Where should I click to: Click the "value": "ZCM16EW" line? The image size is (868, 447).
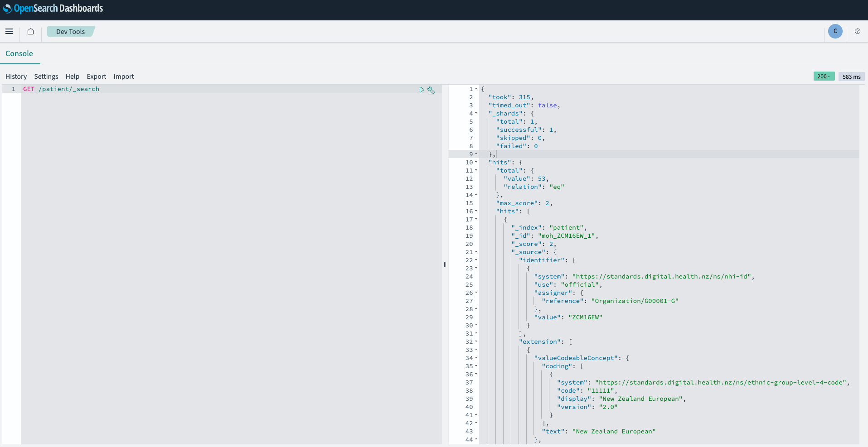568,317
